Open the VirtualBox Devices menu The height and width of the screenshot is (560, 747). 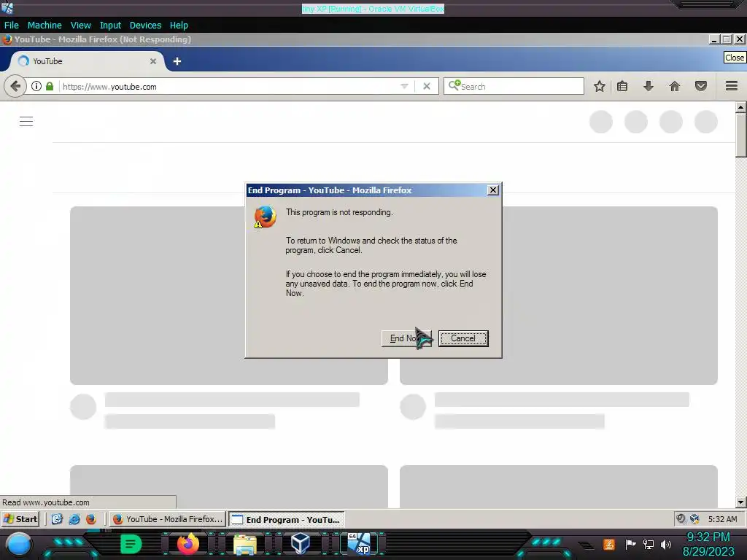click(145, 26)
